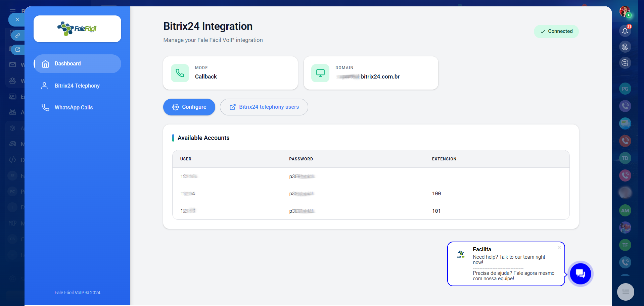Open the AM contact avatar
Viewport: 644px width, 306px height.
tap(625, 211)
